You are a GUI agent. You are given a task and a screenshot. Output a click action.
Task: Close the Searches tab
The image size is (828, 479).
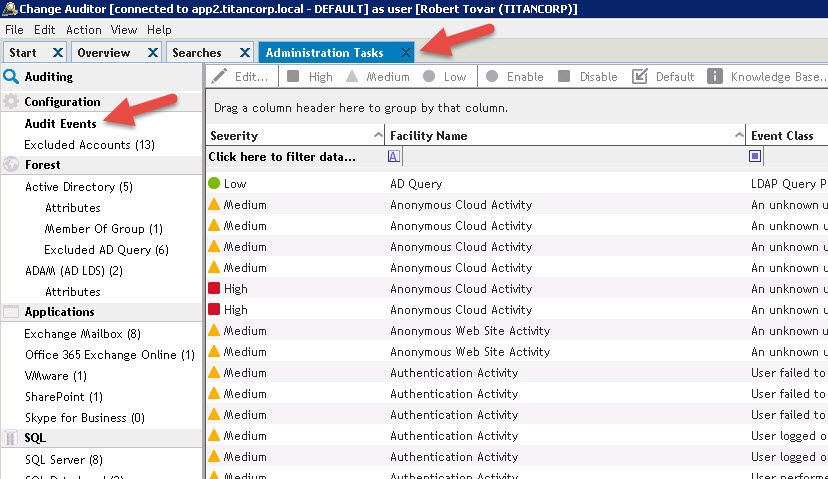245,53
